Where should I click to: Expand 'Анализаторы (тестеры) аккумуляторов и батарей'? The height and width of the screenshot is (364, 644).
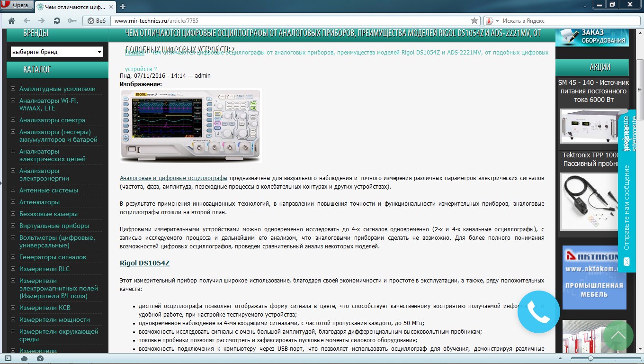[x=13, y=131]
